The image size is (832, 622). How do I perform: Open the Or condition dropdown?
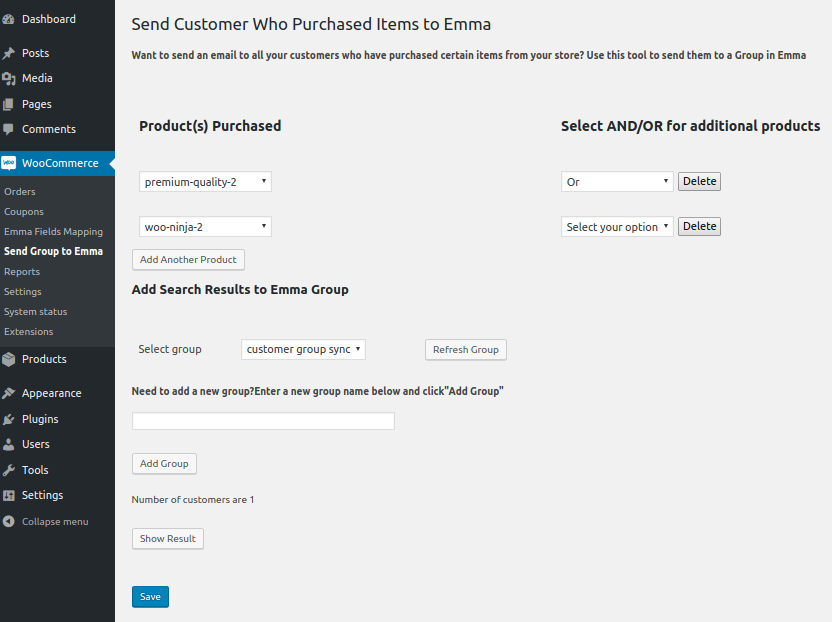click(617, 182)
